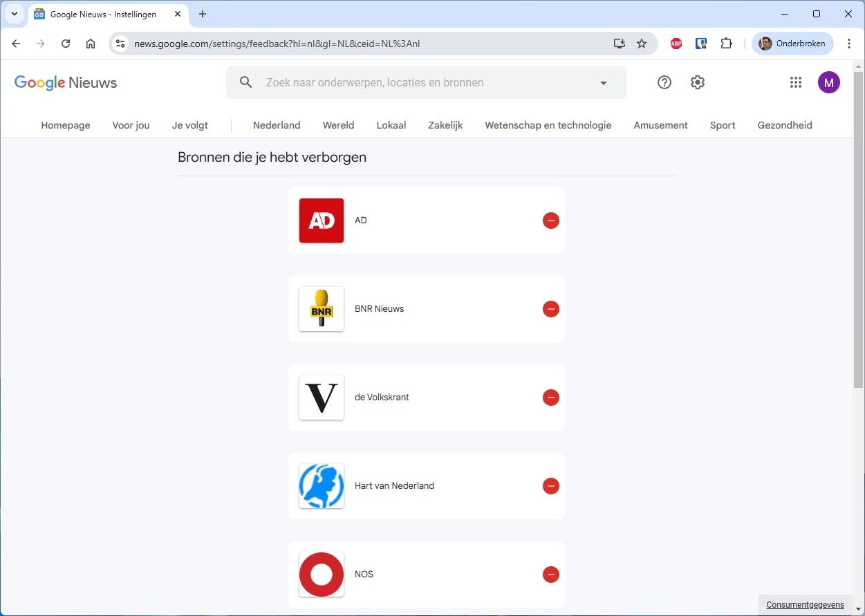Switch to the Voor jou tab

pyautogui.click(x=131, y=125)
